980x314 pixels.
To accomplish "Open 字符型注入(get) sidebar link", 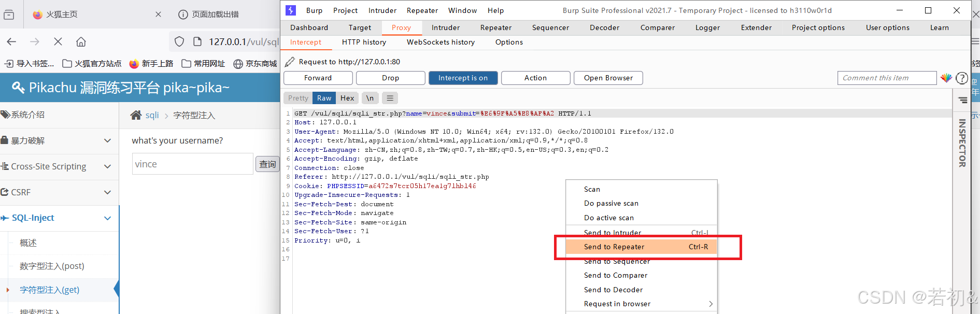I will coord(50,290).
